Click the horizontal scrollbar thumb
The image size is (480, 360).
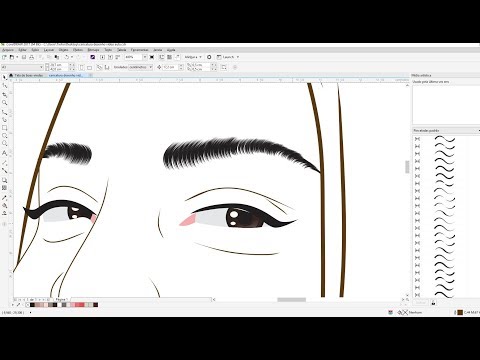click(292, 300)
